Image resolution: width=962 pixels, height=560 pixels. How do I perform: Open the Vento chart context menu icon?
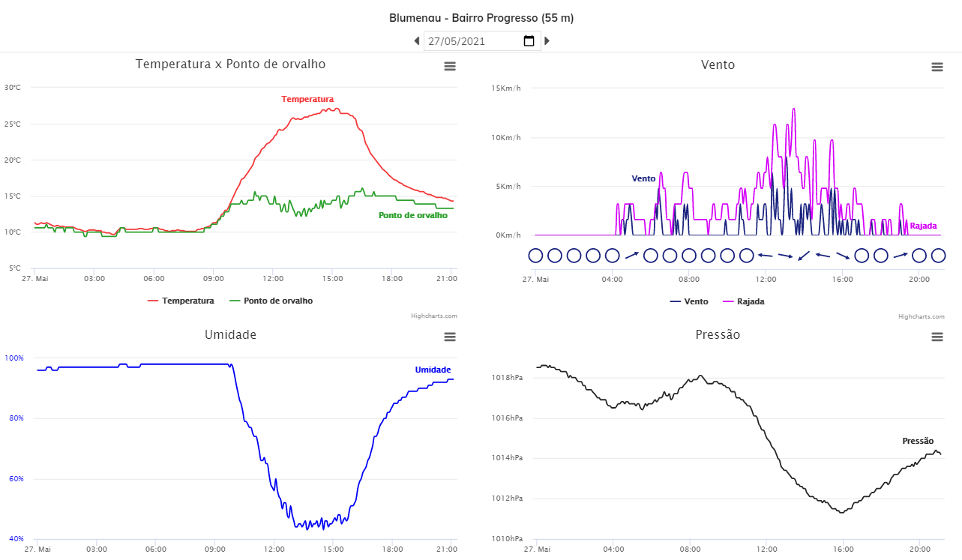point(937,67)
